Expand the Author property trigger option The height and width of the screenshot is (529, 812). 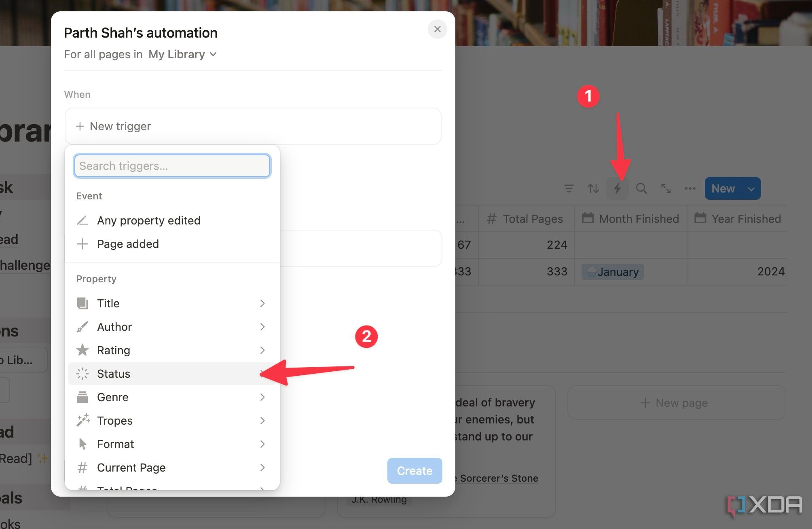pyautogui.click(x=262, y=326)
